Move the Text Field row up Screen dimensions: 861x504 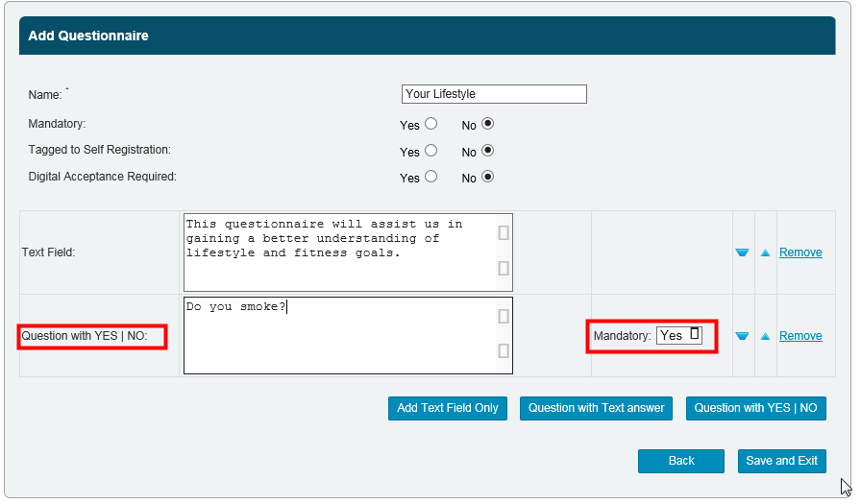click(766, 252)
